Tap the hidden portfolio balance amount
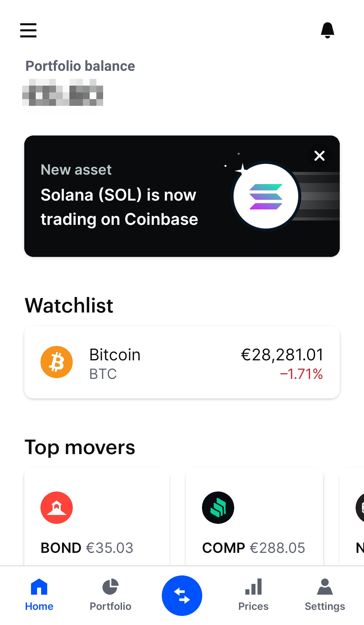The image size is (364, 625). (x=63, y=92)
